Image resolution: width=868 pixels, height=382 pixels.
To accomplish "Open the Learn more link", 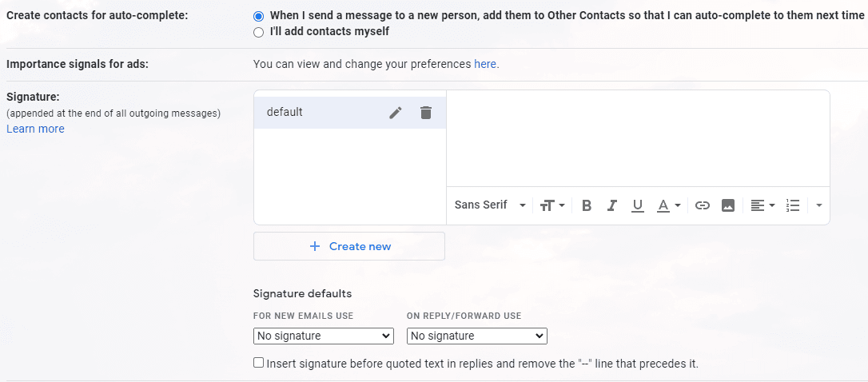I will point(35,129).
